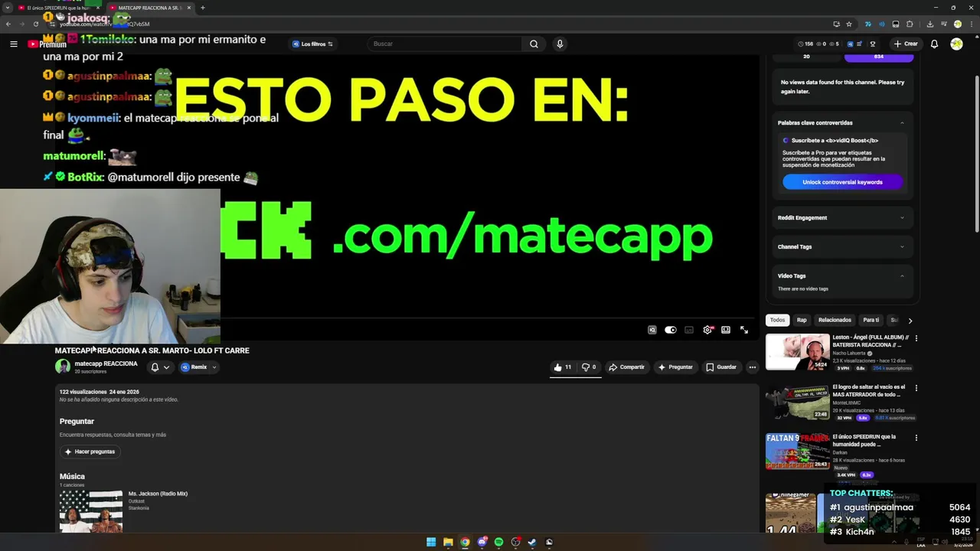Collapse Palabras clave controvertidas section
This screenshot has width=980, height=551.
(x=902, y=122)
